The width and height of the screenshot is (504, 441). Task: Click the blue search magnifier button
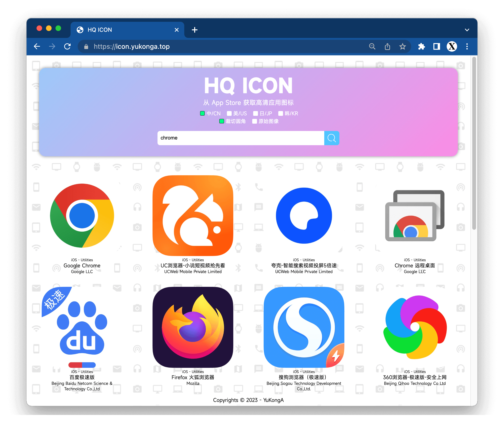click(332, 138)
